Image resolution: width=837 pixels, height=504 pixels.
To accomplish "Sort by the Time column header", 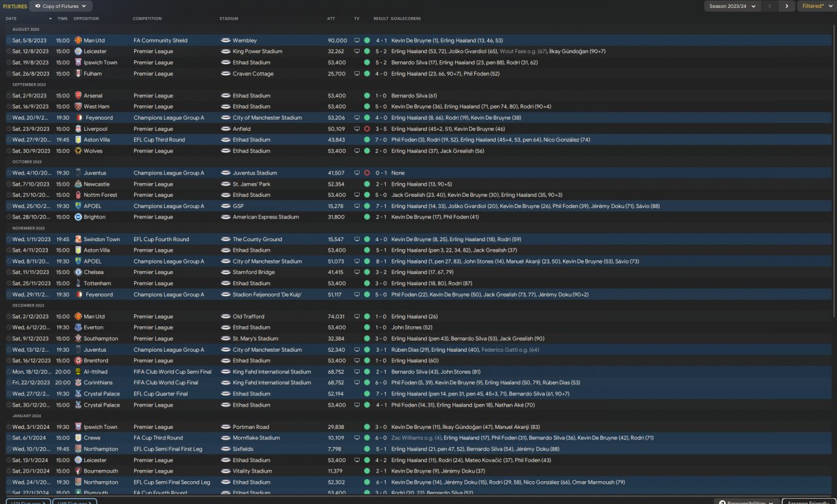I will click(62, 18).
